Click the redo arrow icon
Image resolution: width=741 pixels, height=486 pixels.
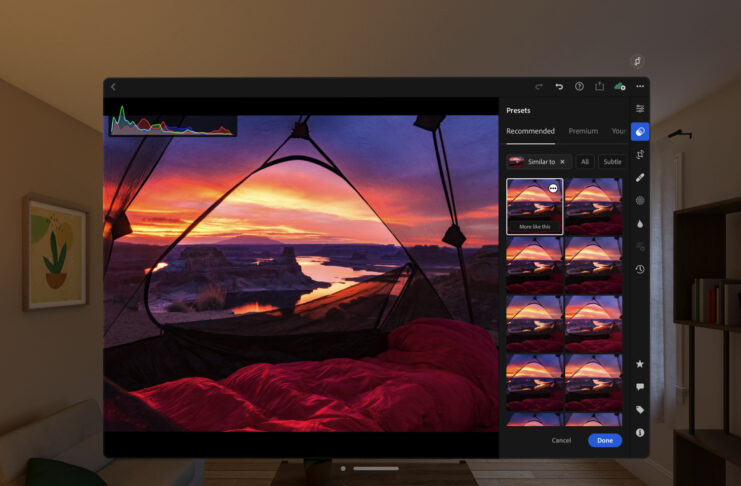coord(538,87)
